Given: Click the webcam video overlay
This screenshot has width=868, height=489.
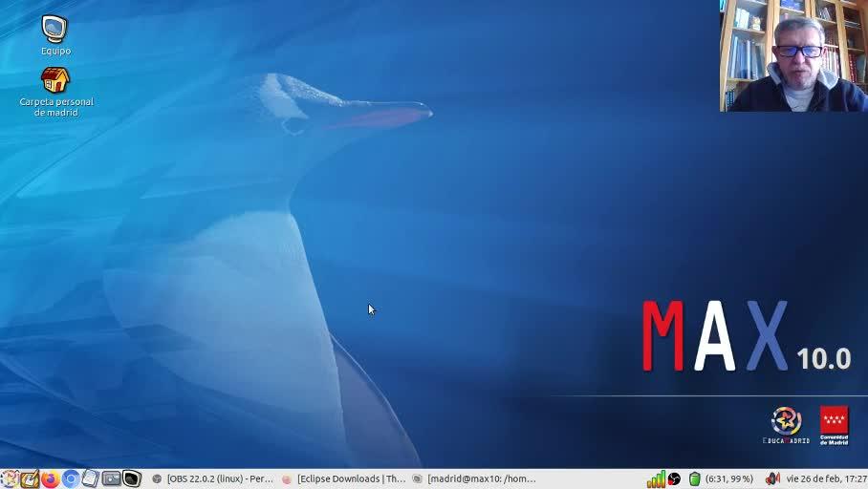Looking at the screenshot, I should (x=793, y=55).
